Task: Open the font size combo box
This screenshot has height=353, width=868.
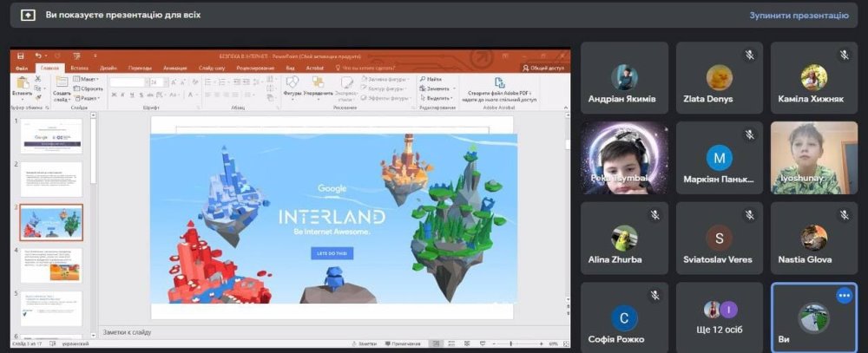Action: click(x=158, y=82)
